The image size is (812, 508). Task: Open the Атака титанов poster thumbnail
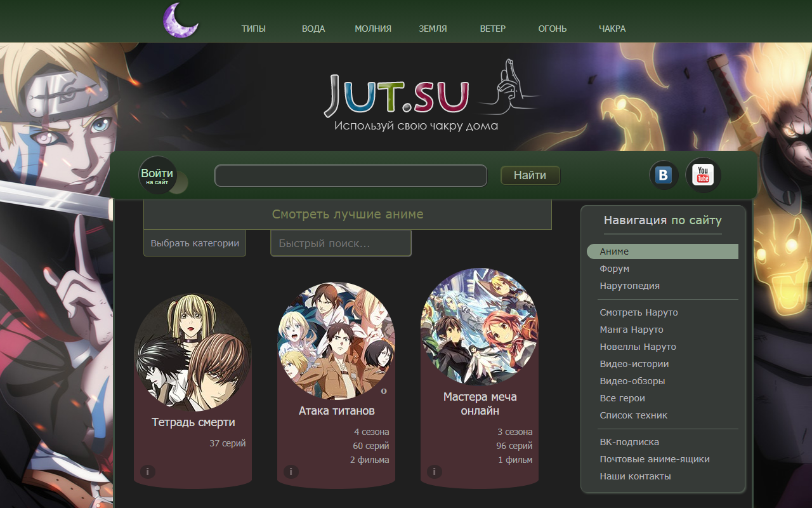336,341
